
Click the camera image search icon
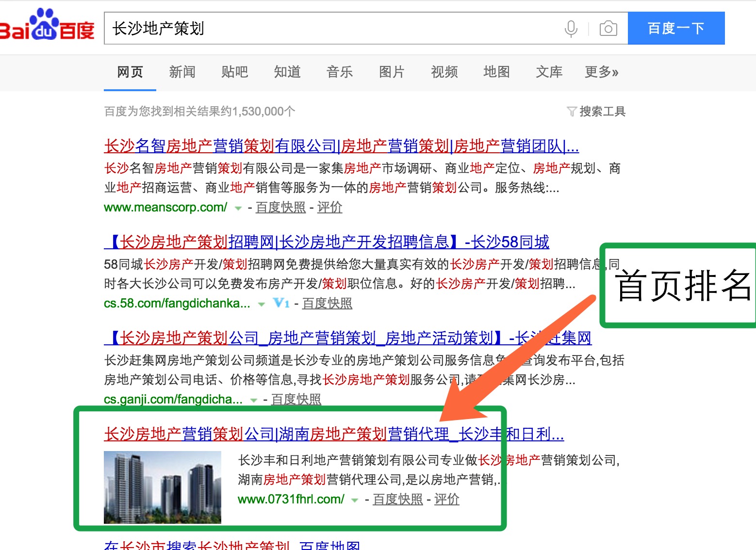click(608, 29)
